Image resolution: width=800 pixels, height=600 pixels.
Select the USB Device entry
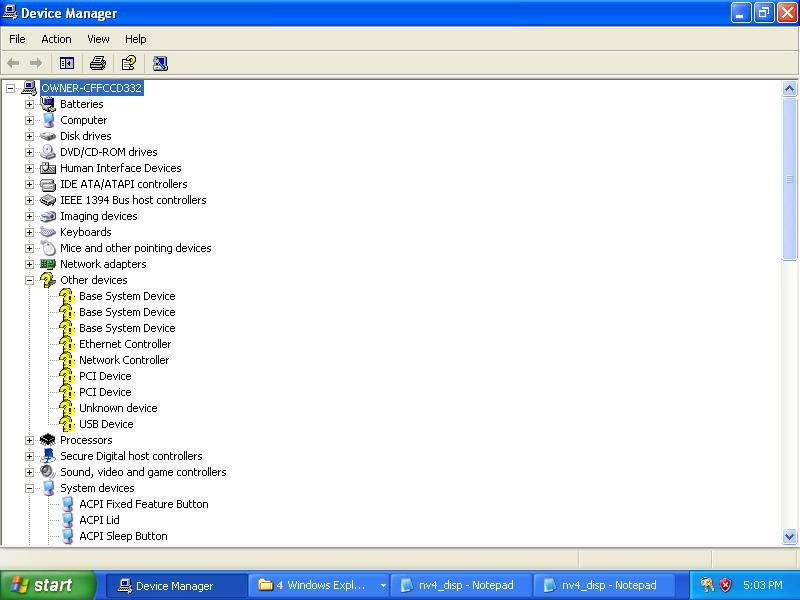pyautogui.click(x=106, y=424)
